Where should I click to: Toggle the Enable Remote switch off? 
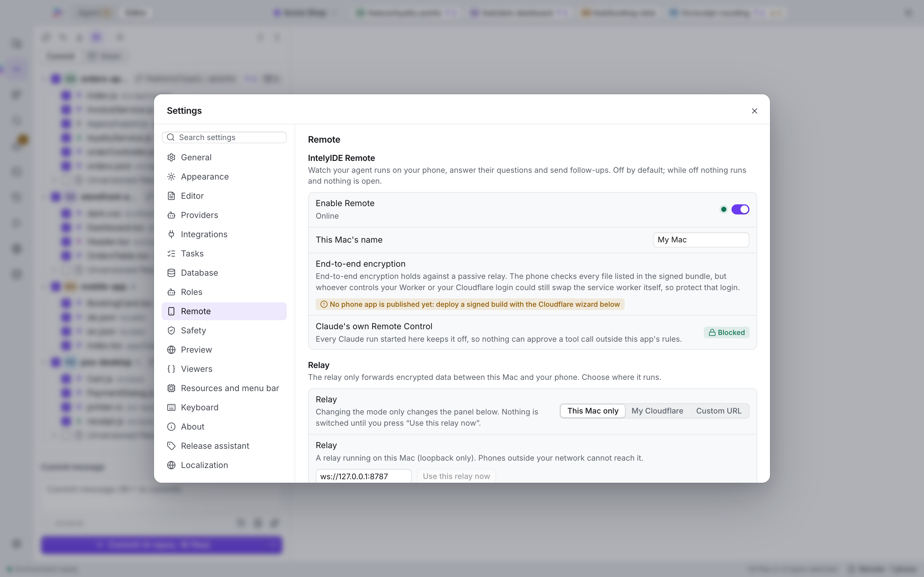(740, 209)
